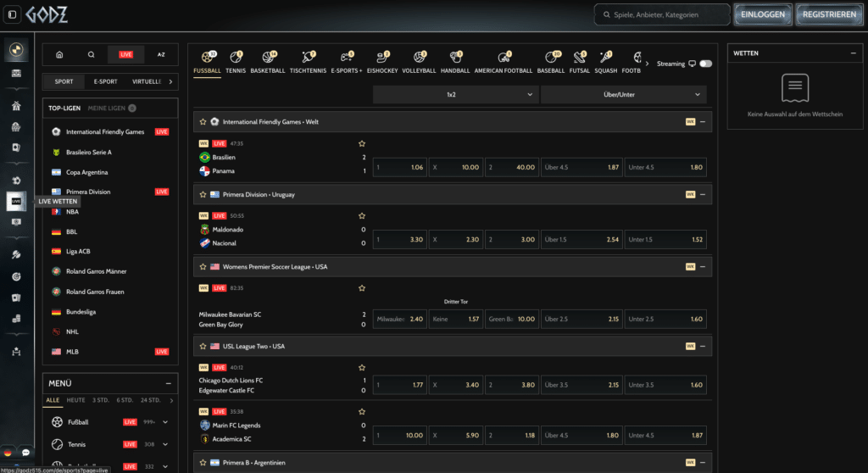
Task: Open the Live Wetten sidebar icon
Action: [16, 201]
